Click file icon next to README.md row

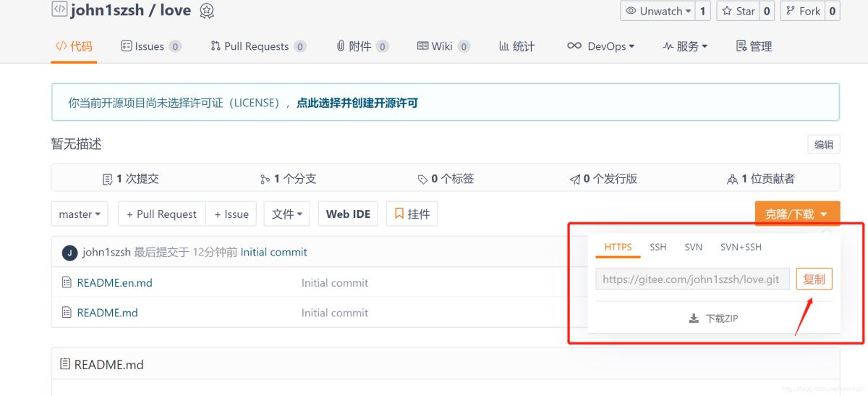pyautogui.click(x=67, y=313)
